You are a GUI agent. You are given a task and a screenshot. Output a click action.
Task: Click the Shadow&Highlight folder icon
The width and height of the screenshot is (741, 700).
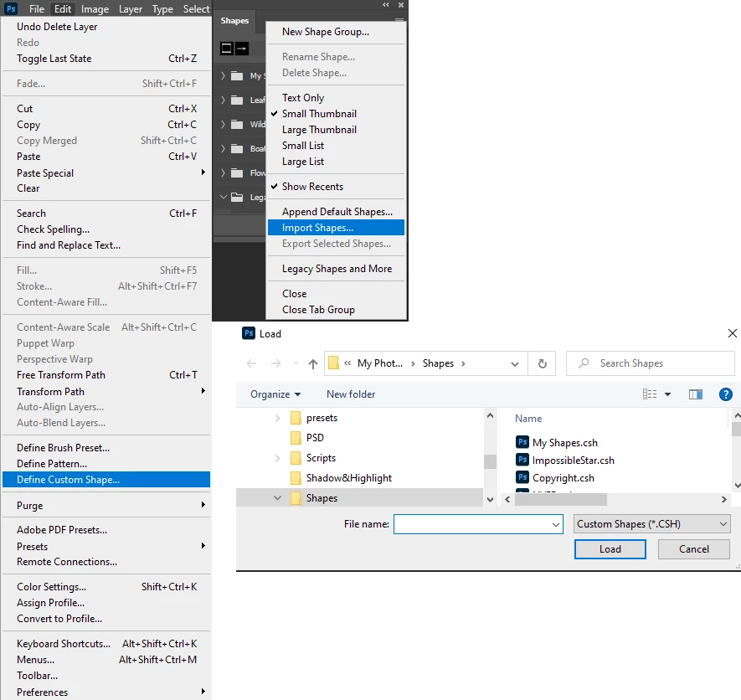(296, 478)
